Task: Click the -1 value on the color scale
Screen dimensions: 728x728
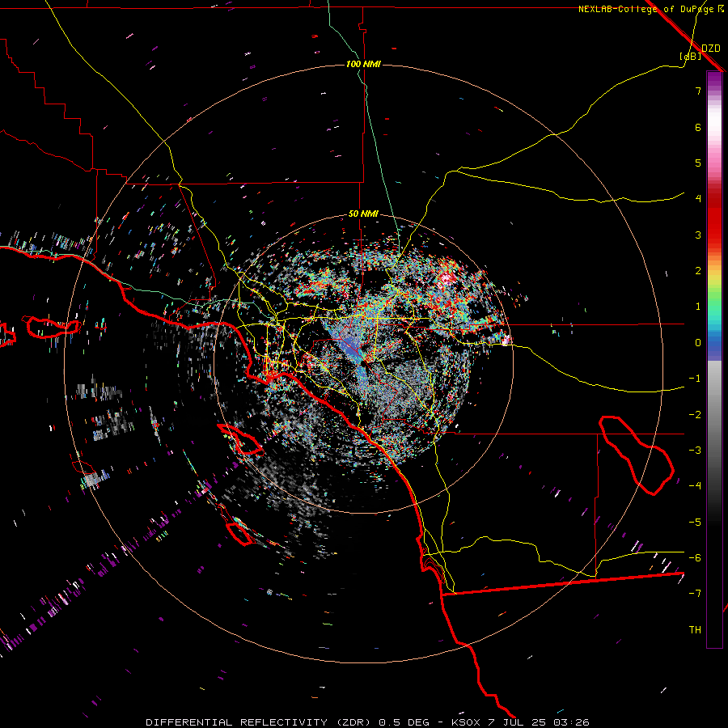Action: [695, 379]
